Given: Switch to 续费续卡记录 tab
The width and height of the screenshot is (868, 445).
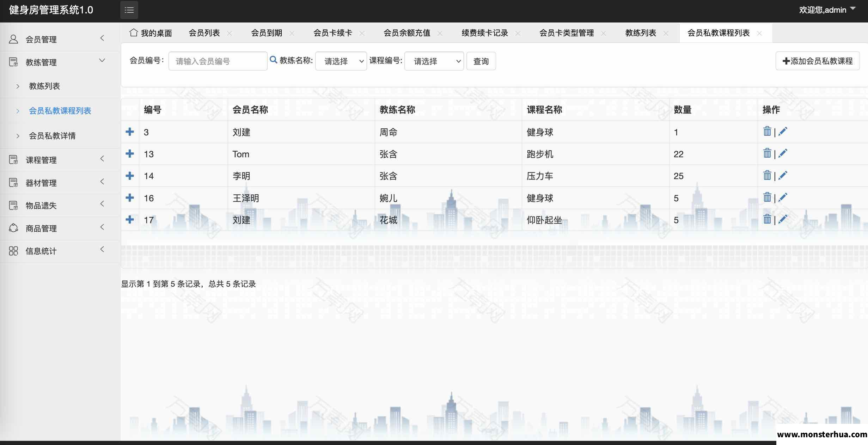Looking at the screenshot, I should click(x=485, y=33).
